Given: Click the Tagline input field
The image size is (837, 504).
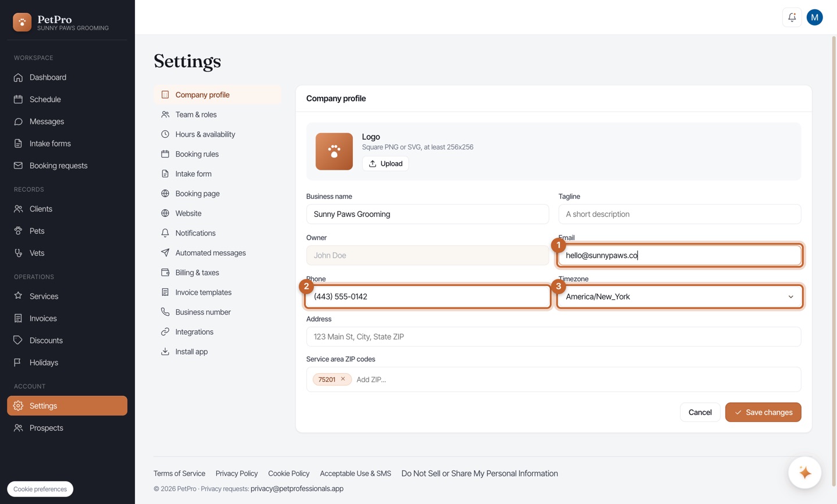Looking at the screenshot, I should coord(679,214).
